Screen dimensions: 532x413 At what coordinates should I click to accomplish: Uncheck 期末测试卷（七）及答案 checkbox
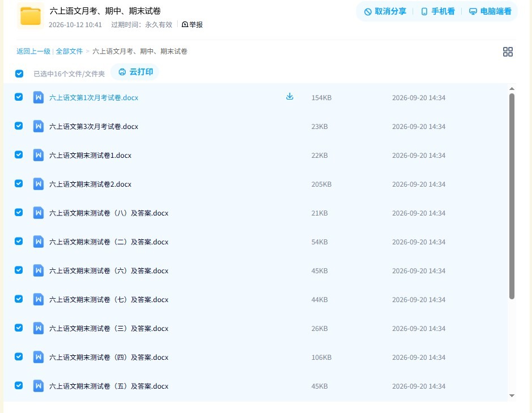(x=19, y=299)
